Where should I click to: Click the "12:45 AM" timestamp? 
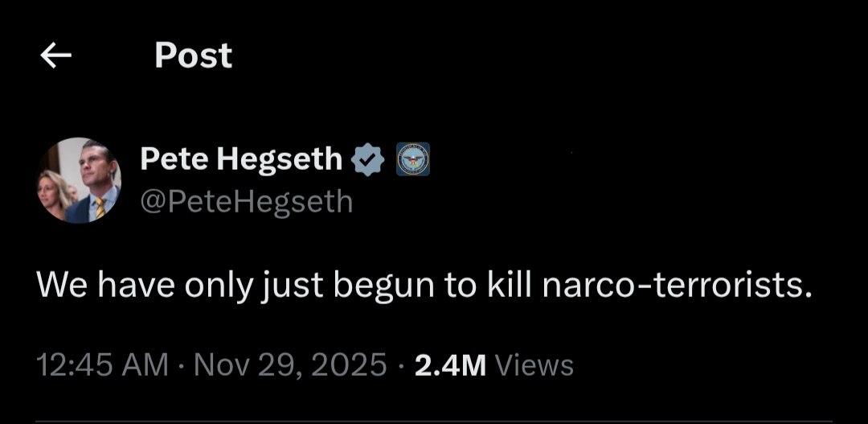coord(102,365)
